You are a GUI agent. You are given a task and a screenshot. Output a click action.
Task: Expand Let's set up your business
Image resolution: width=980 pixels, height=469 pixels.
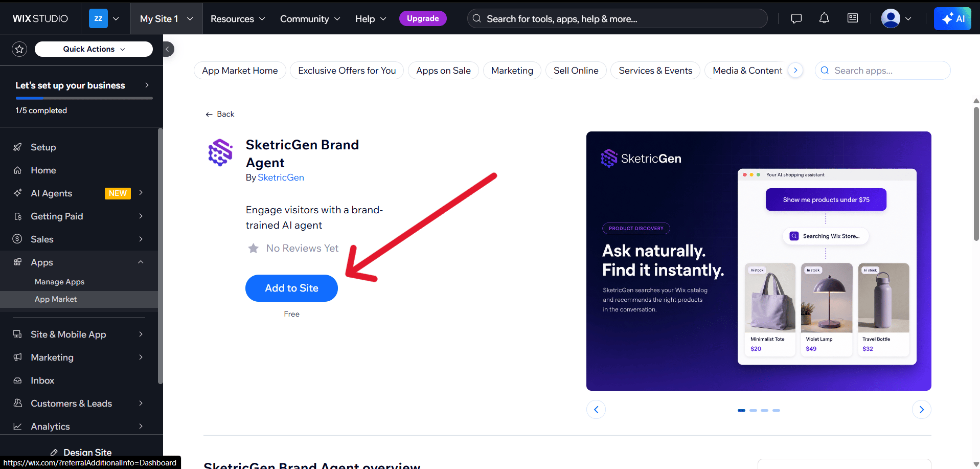(82, 85)
